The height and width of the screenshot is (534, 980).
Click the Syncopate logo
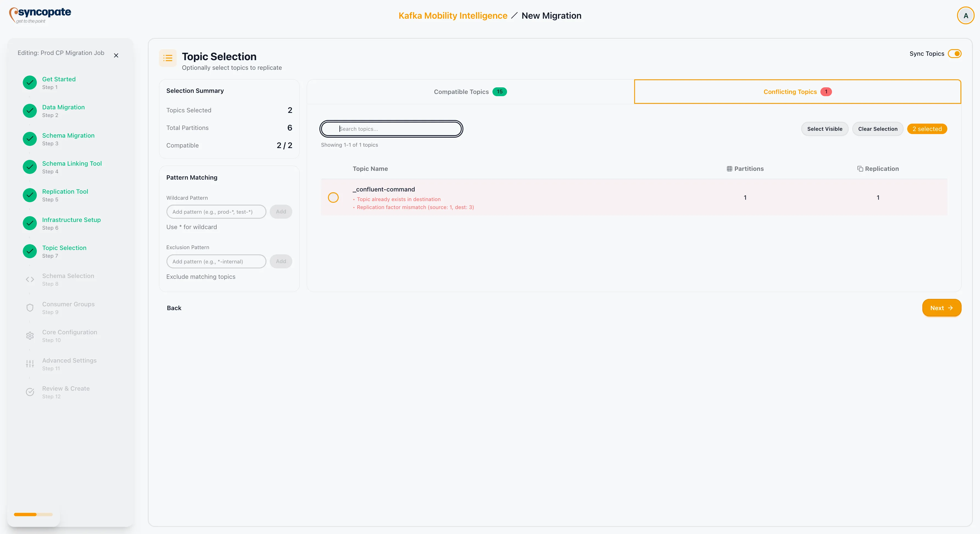pyautogui.click(x=40, y=15)
